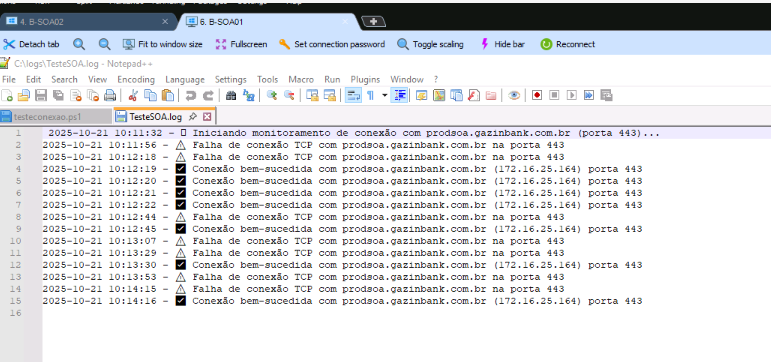The width and height of the screenshot is (771, 362).
Task: Open the user defined language icon
Action: 421,95
